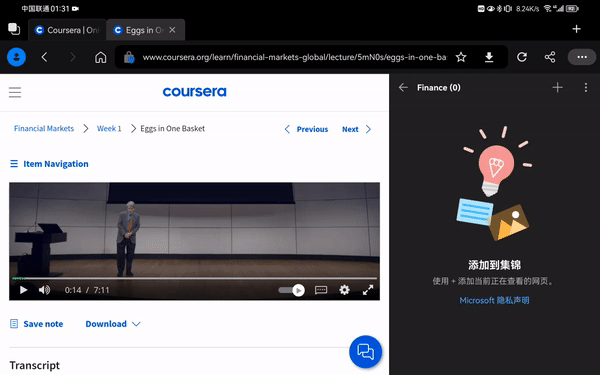
Task: Open the Coursera hamburger menu
Action: click(15, 92)
